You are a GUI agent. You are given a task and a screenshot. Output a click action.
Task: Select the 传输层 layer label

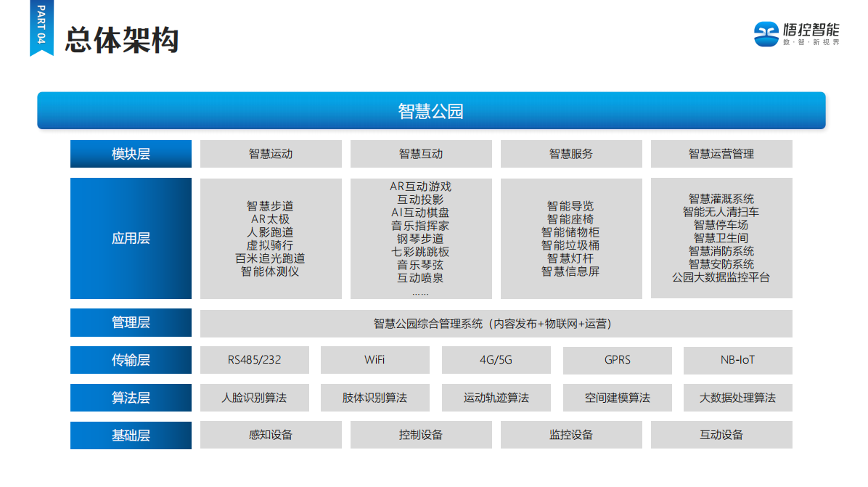131,360
